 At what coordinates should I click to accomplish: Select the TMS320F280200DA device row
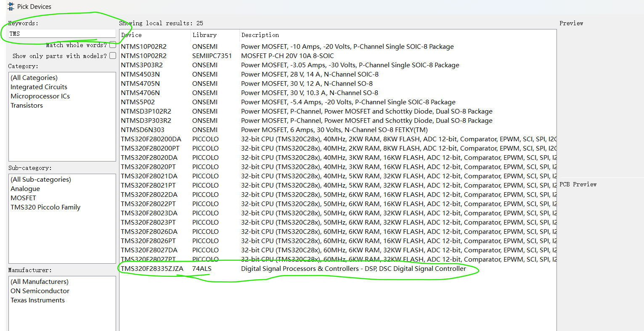click(338, 139)
